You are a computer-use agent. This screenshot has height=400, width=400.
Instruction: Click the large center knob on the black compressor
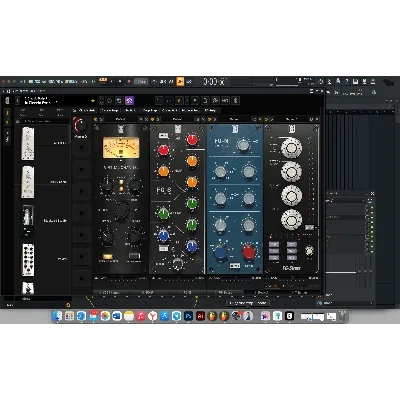point(121,210)
